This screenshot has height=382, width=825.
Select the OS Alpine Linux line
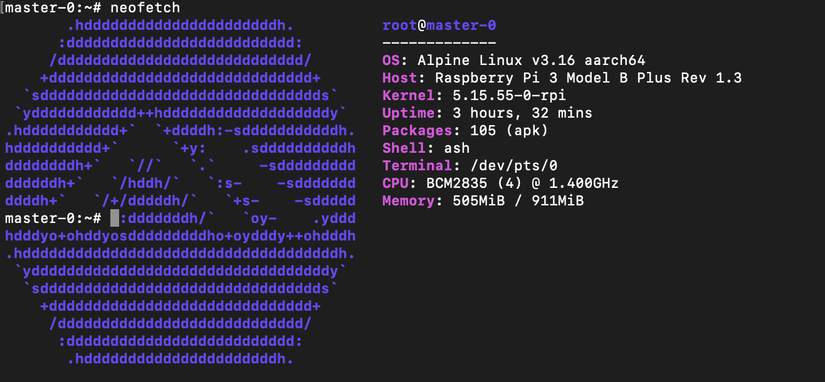[514, 61]
